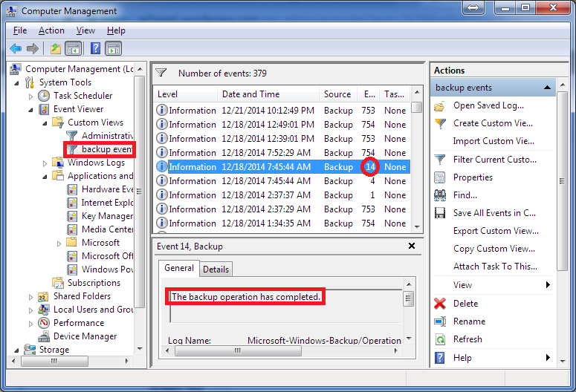Expand the Task Scheduler tree node
This screenshot has width=576, height=392.
[x=30, y=97]
